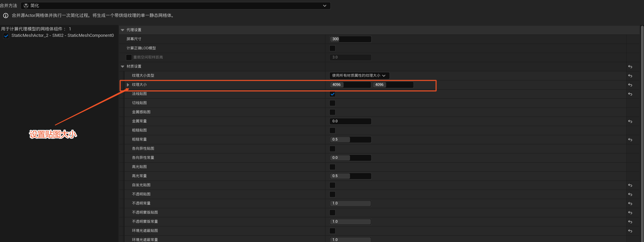Viewport: 644px width, 242px height.
Task: Click the 自发光贴图 property label
Action: click(x=141, y=185)
